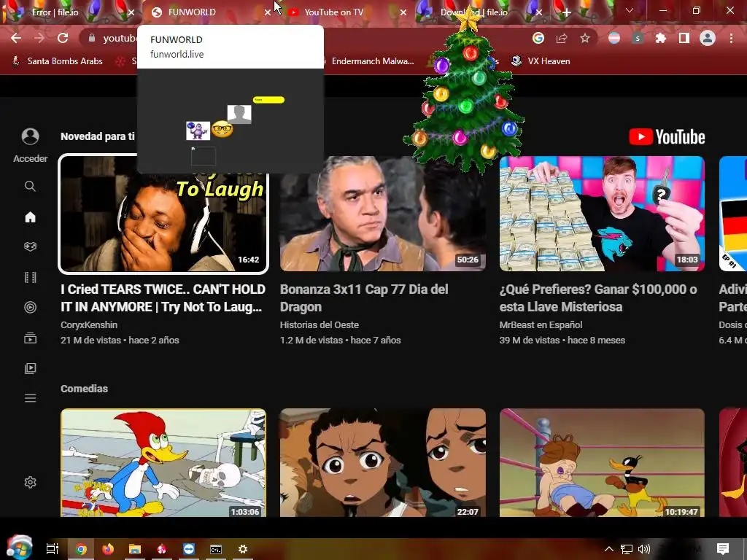Image resolution: width=747 pixels, height=560 pixels.
Task: Play CoryxKenshin Try Not To Laugh video thumbnail
Action: (163, 214)
